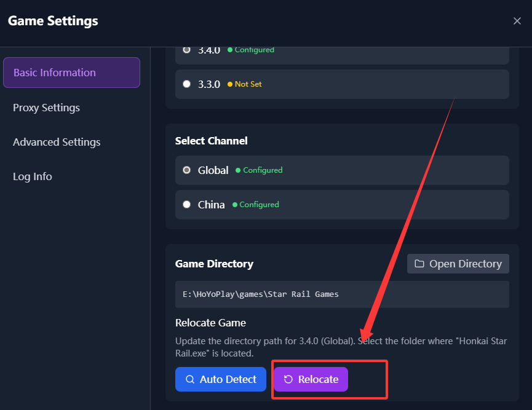532x410 pixels.
Task: Select the Global channel radio button
Action: 187,170
